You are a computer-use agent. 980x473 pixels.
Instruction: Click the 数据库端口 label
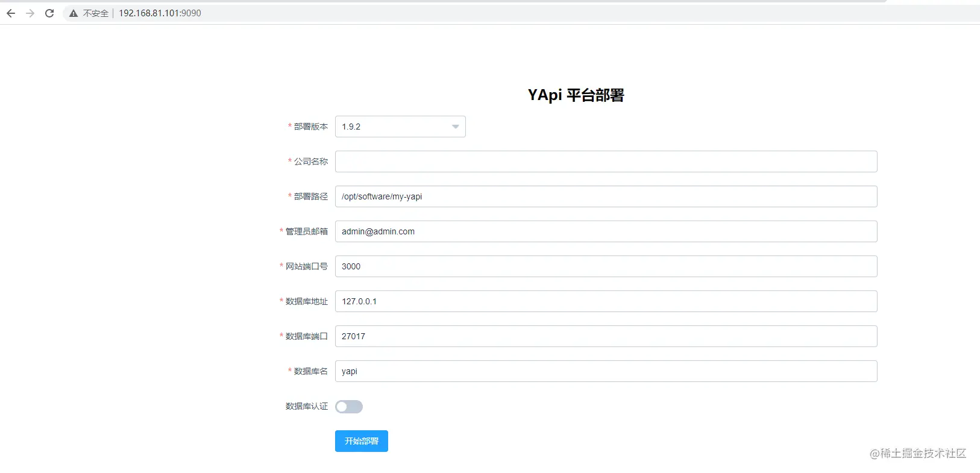(307, 336)
